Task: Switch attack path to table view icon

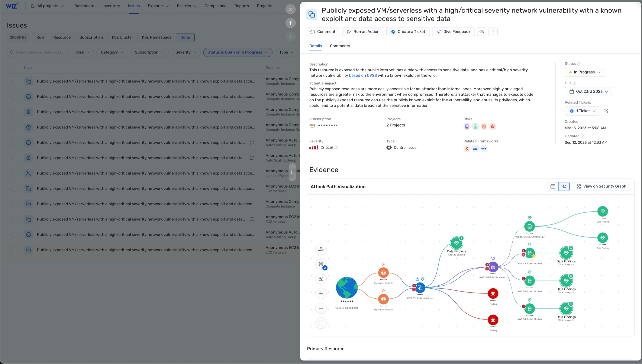Action: point(553,187)
